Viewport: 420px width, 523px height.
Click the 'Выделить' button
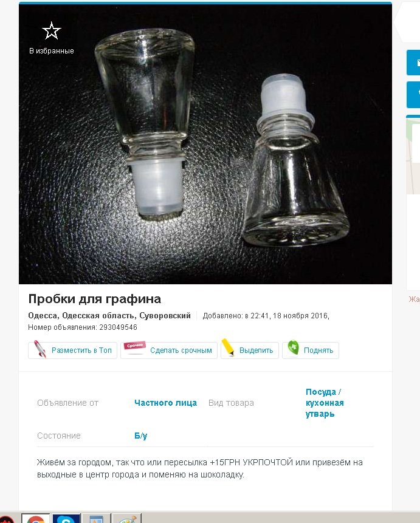[250, 350]
